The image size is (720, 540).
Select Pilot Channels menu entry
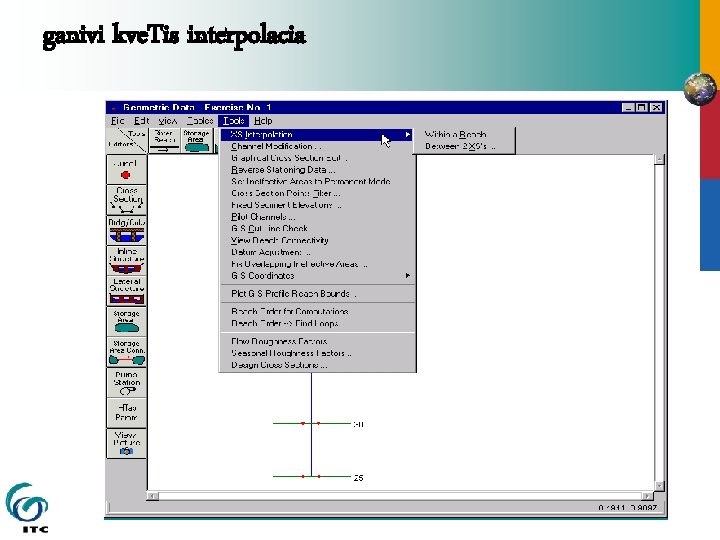pyautogui.click(x=317, y=217)
